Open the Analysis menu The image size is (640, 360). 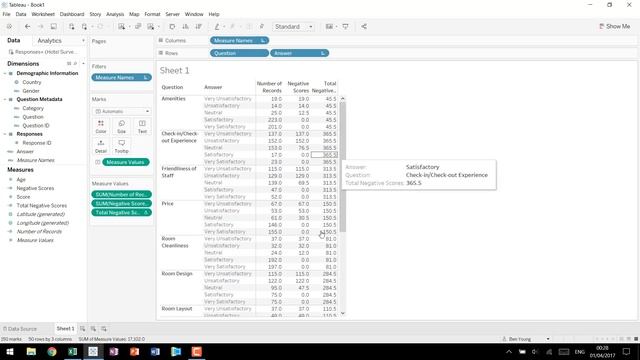[115, 14]
